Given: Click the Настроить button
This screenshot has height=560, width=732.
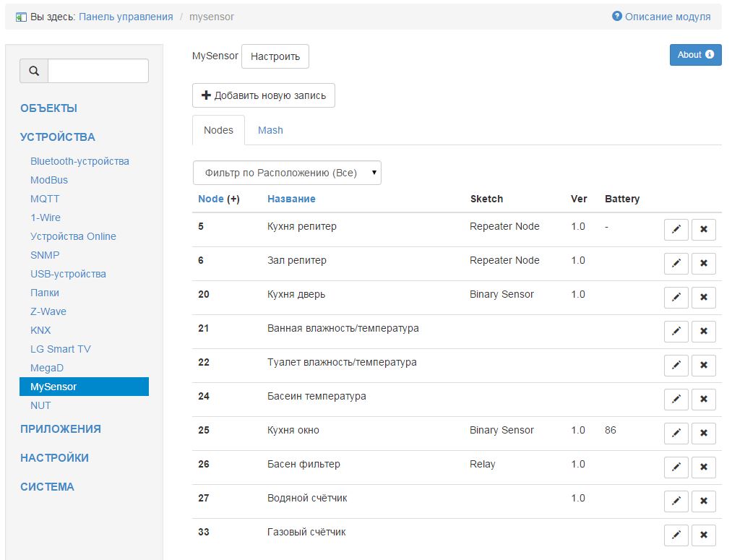Looking at the screenshot, I should [x=275, y=56].
